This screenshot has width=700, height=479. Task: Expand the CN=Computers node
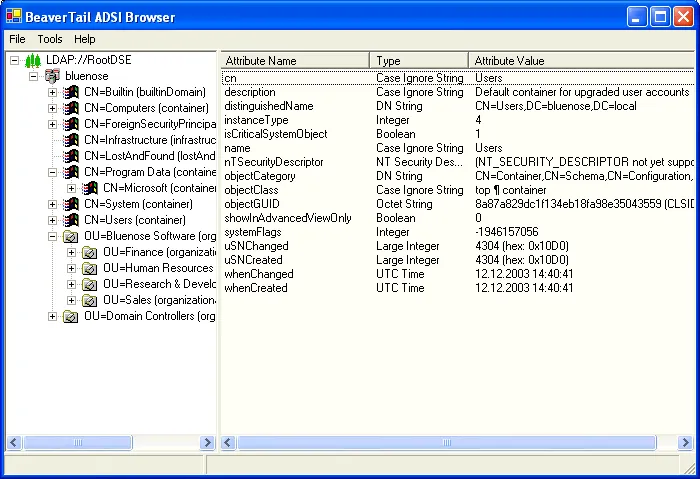53,108
